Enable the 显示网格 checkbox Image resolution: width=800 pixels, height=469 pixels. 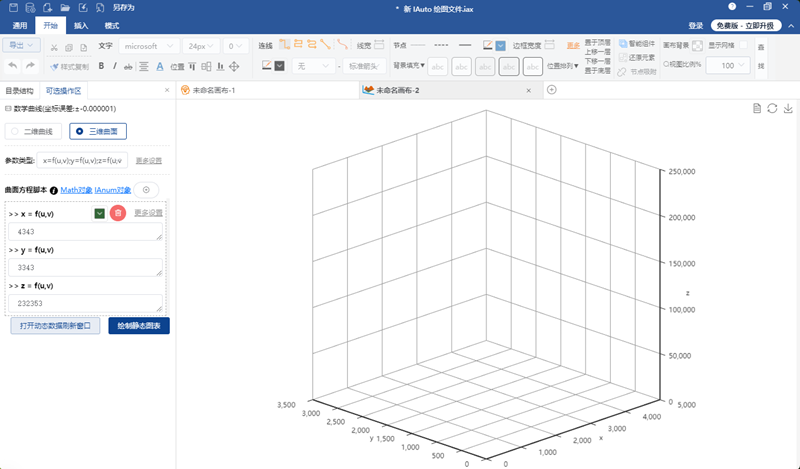[743, 45]
